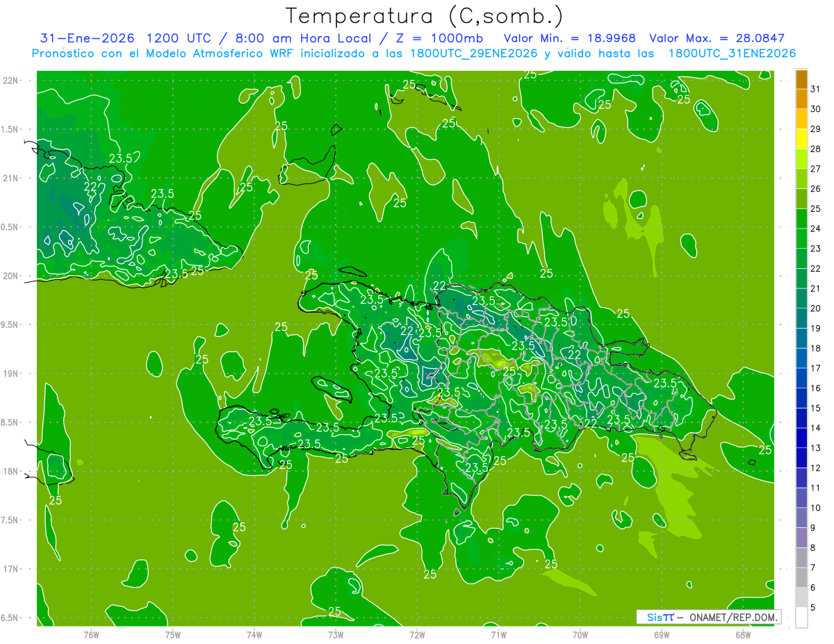This screenshot has width=834, height=644.
Task: Click the color bar label '28'
Action: pos(815,149)
